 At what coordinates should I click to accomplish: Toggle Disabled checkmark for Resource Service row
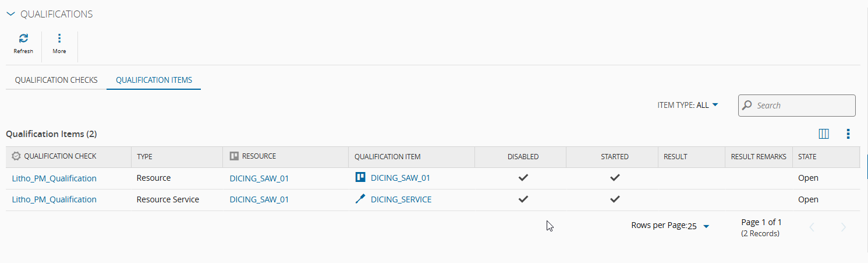523,199
